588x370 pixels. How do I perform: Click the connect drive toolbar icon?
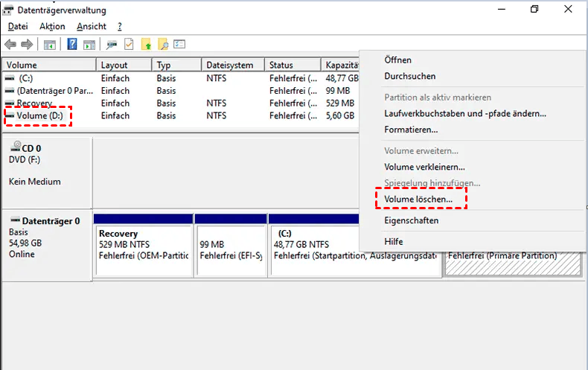click(112, 45)
